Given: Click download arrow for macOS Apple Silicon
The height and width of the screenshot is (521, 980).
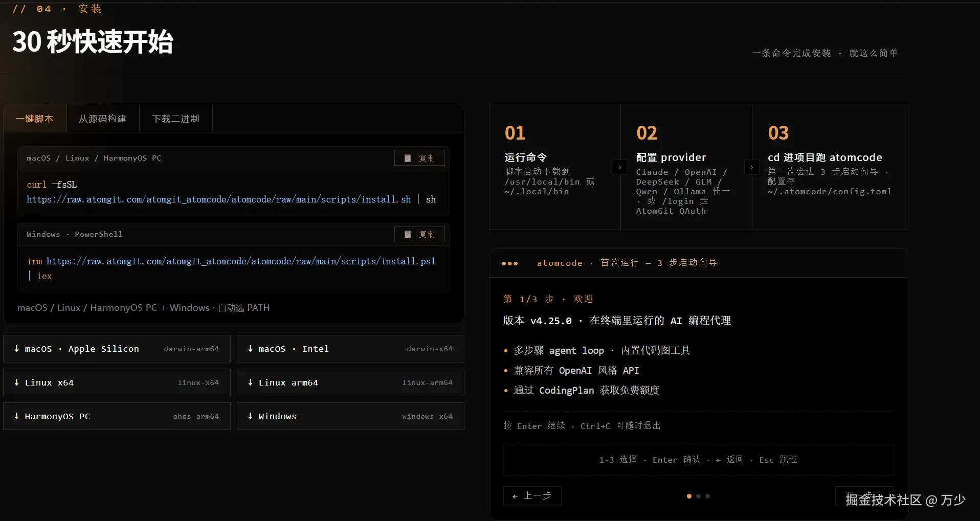Looking at the screenshot, I should click(x=16, y=349).
